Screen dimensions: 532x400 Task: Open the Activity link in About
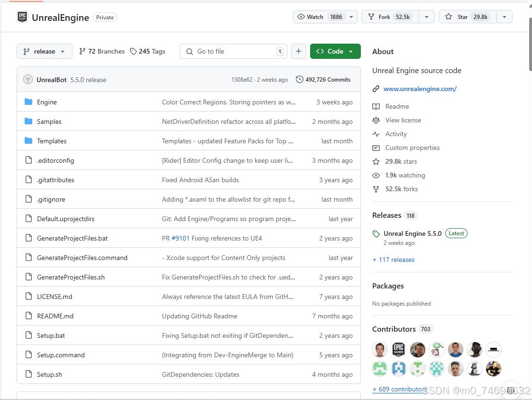coord(396,134)
